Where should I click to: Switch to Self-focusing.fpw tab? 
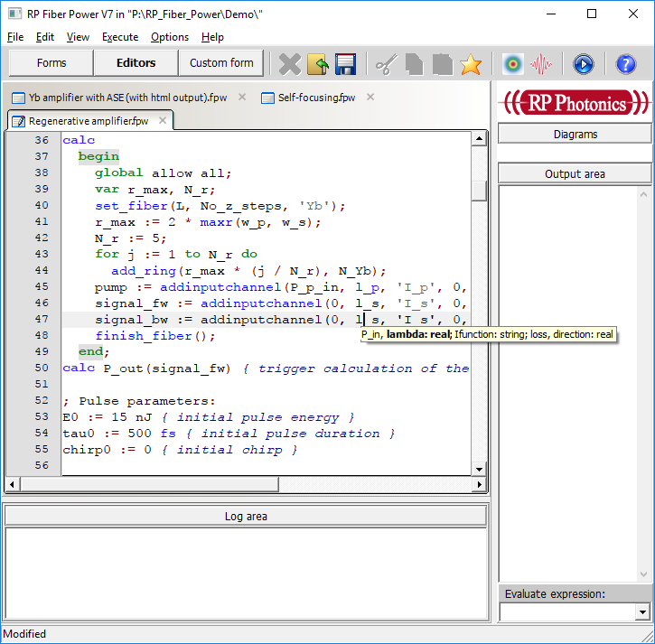tap(316, 98)
